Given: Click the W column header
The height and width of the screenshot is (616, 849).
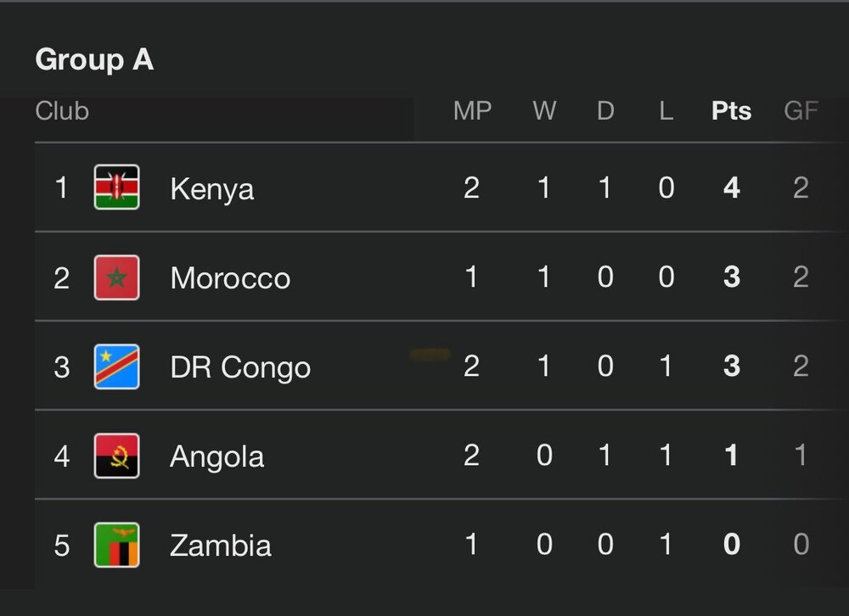Looking at the screenshot, I should [544, 111].
